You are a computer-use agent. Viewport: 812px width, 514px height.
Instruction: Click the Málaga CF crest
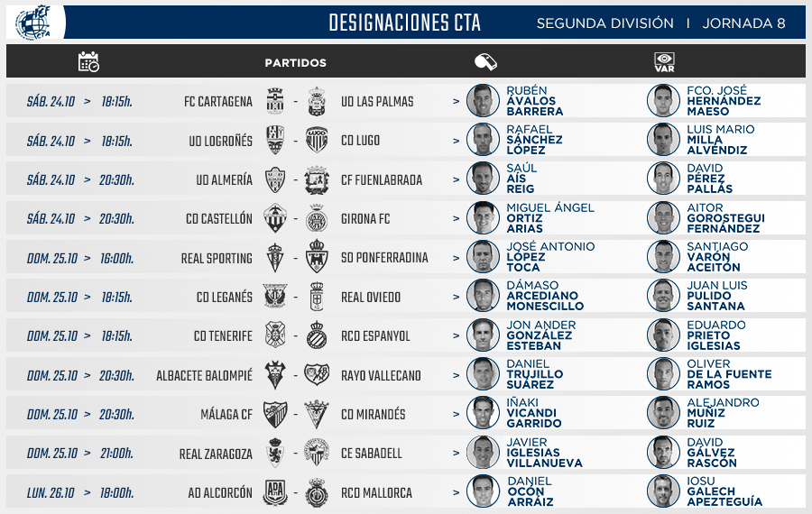point(275,414)
